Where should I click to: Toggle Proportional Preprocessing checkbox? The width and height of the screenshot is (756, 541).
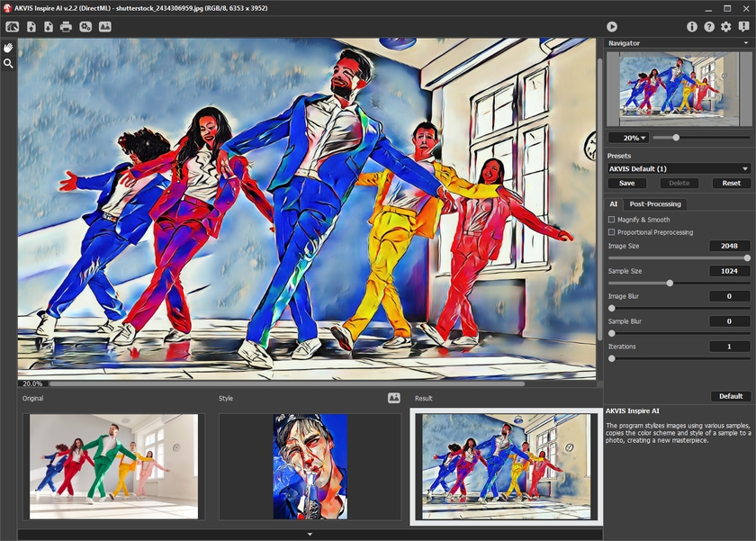pos(612,232)
